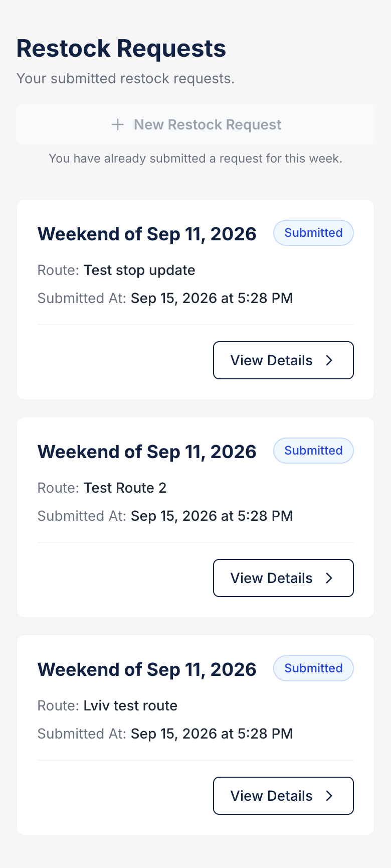Screen dimensions: 391x868
Task: Click the Restock Requests page title
Action: [121, 49]
